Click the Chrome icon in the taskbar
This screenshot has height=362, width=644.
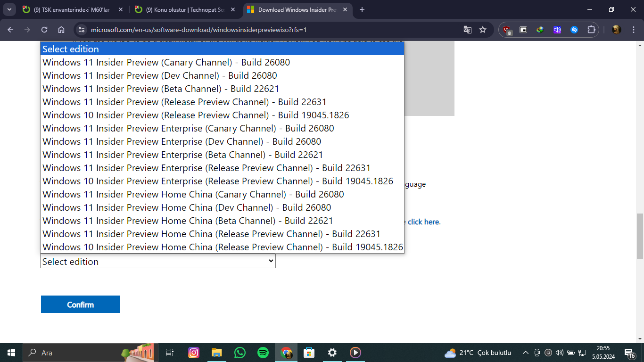click(286, 353)
